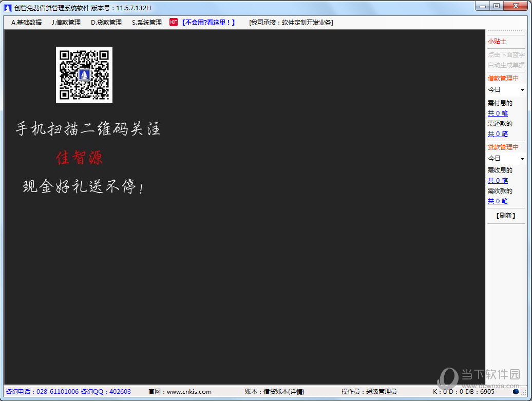Open the D.贷款管理 menu

pos(106,23)
